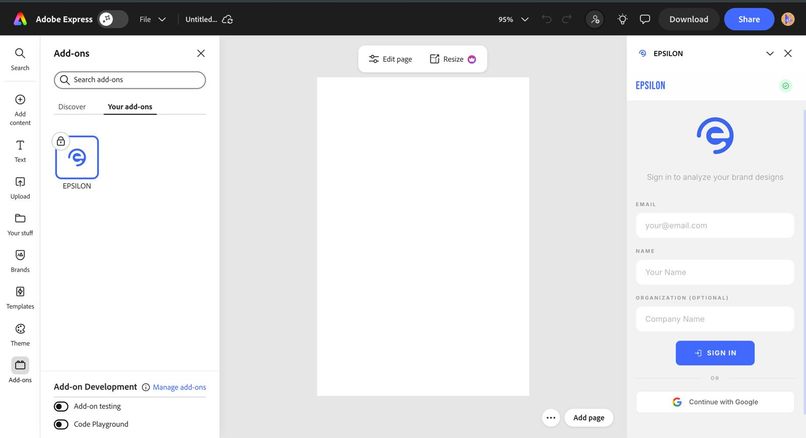This screenshot has width=806, height=438.
Task: Click the undo arrow icon
Action: pos(546,20)
